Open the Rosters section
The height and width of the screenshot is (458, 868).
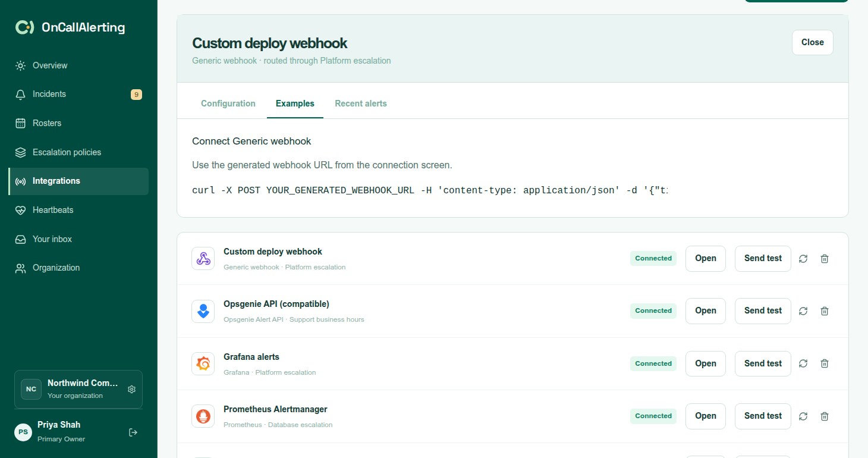tap(78, 123)
